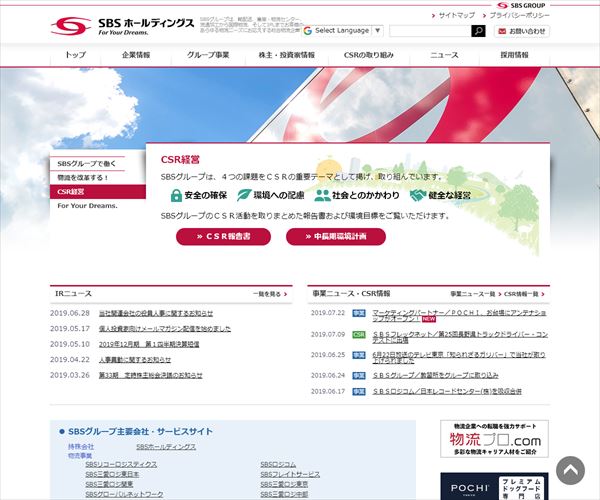This screenshot has width=600, height=500.
Task: Open the SBSホールディングス company link
Action: coord(166,446)
